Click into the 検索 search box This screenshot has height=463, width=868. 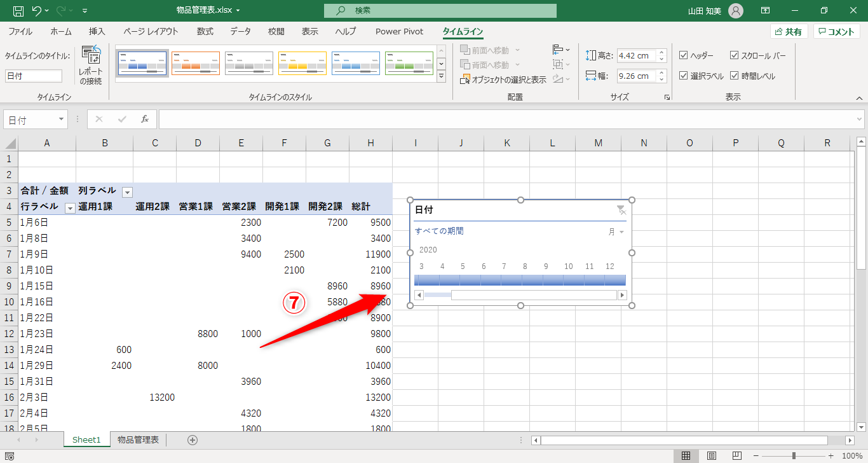(440, 11)
